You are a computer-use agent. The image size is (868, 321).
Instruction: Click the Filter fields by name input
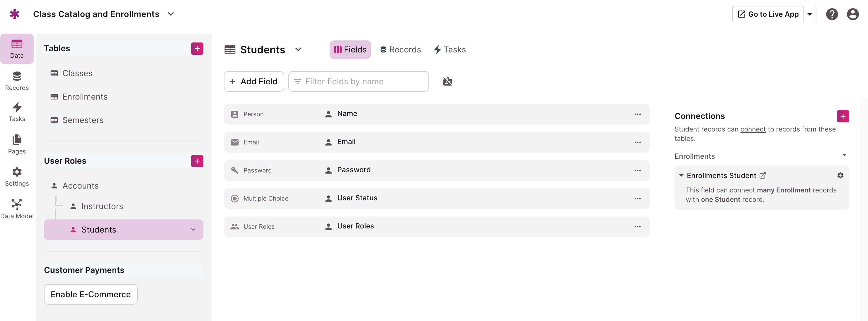(358, 81)
